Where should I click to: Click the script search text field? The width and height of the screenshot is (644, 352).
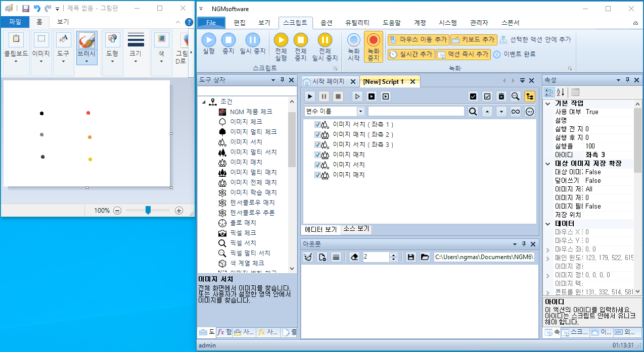pyautogui.click(x=416, y=111)
